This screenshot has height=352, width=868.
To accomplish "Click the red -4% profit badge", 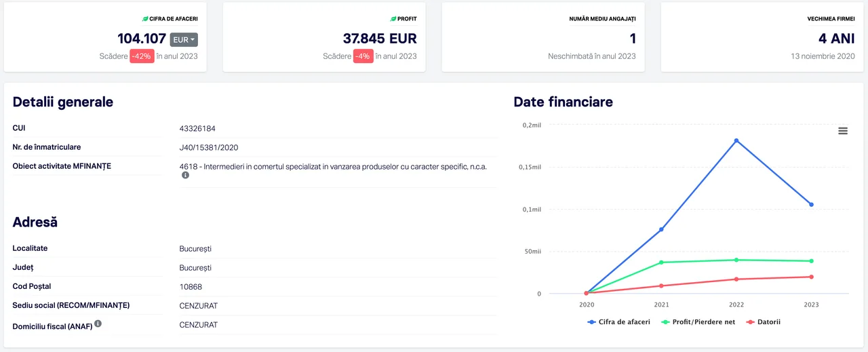I will tap(363, 56).
